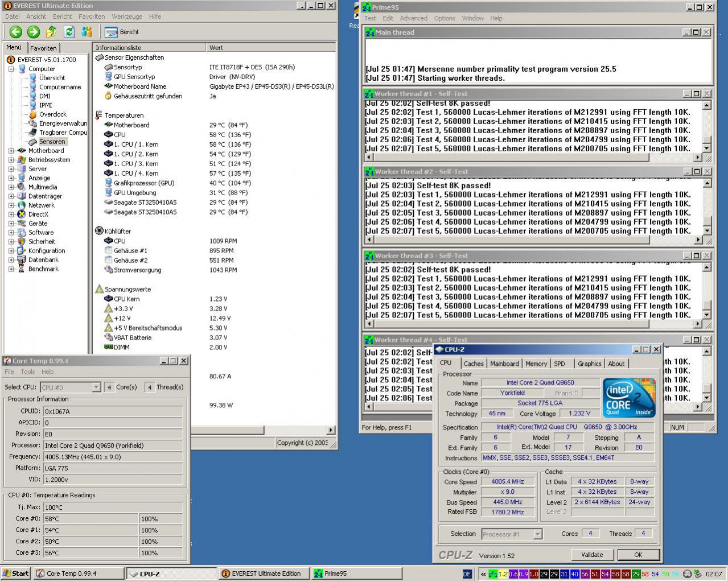This screenshot has width=728, height=582.
Task: Open the Ansicht menu in EVEREST
Action: 35,16
